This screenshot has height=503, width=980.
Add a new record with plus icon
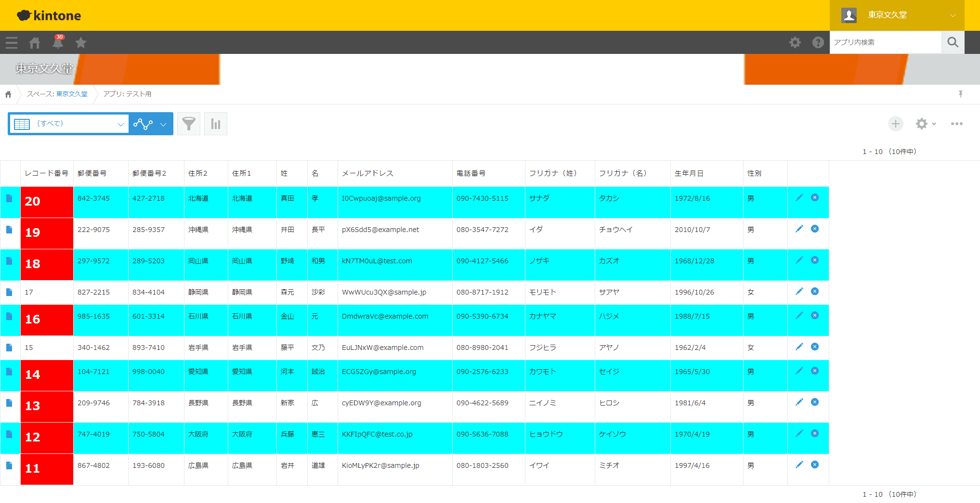(x=895, y=124)
